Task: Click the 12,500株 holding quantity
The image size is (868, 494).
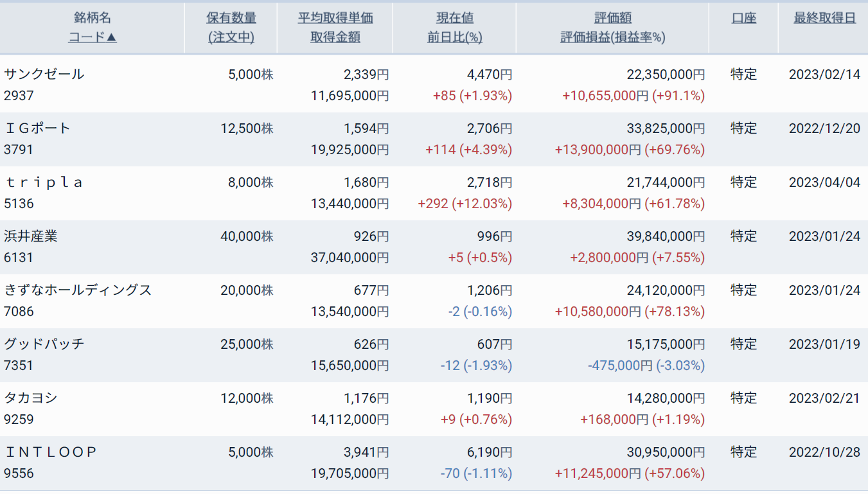Action: (x=247, y=128)
